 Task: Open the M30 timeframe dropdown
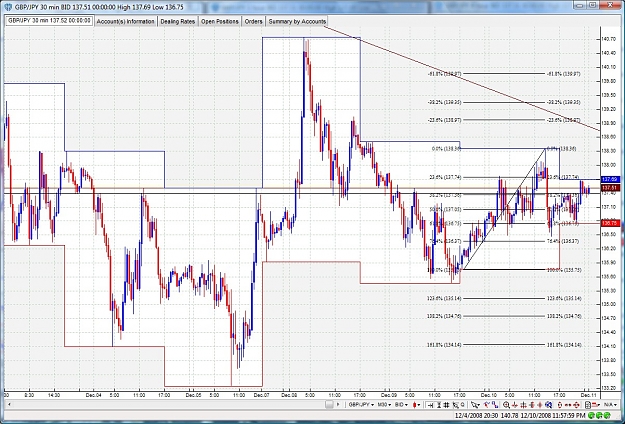(x=384, y=405)
